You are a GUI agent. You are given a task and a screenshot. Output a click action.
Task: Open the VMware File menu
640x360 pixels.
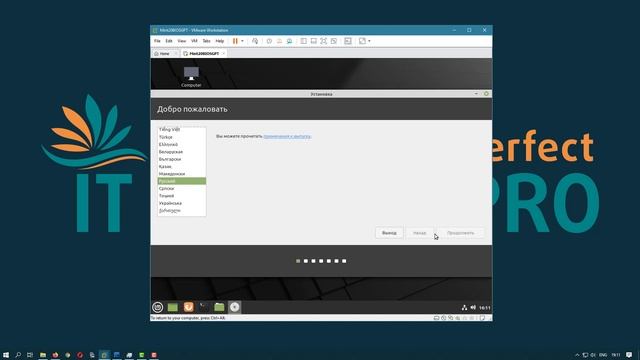tap(157, 41)
